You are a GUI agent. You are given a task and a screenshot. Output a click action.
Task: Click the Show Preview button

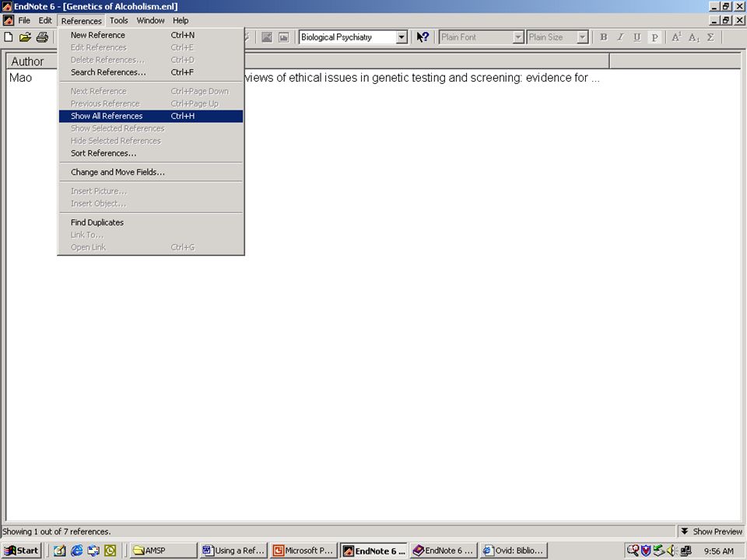(x=712, y=531)
